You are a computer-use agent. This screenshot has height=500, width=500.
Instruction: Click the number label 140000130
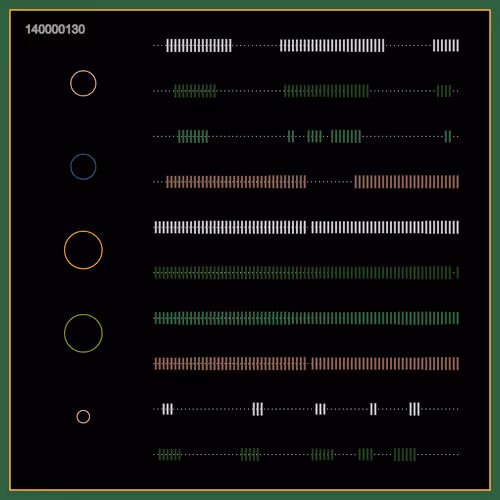(55, 29)
